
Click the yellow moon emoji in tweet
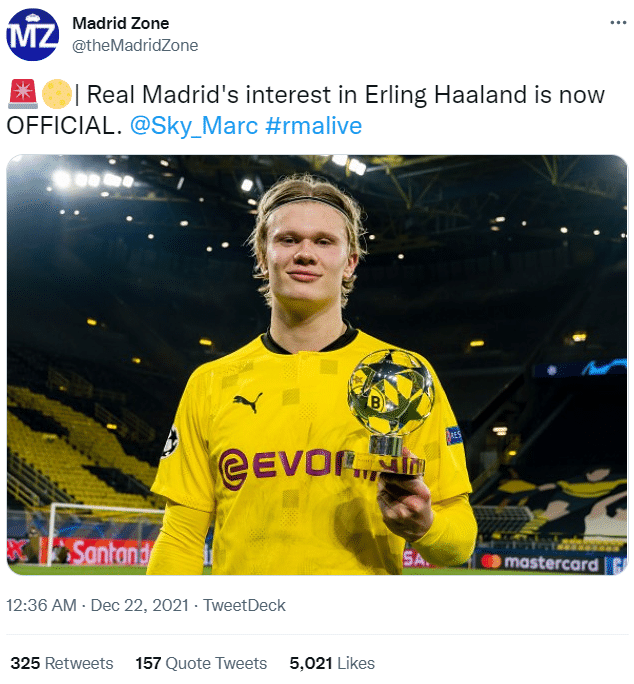pyautogui.click(x=55, y=95)
